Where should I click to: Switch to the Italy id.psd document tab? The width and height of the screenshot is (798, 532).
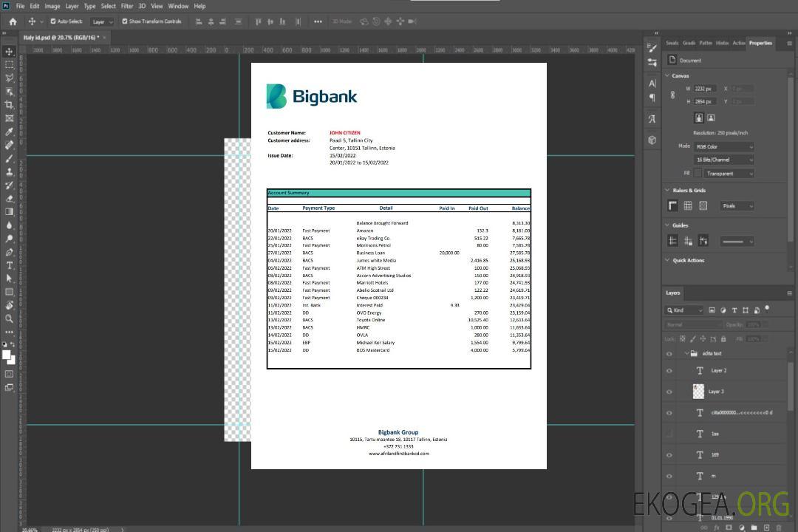pos(61,37)
